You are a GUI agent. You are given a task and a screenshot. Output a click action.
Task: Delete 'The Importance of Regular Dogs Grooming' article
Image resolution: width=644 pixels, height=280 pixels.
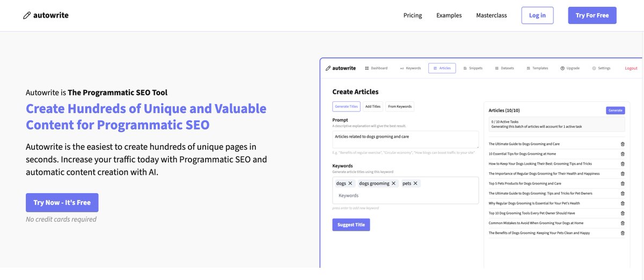[x=623, y=174]
